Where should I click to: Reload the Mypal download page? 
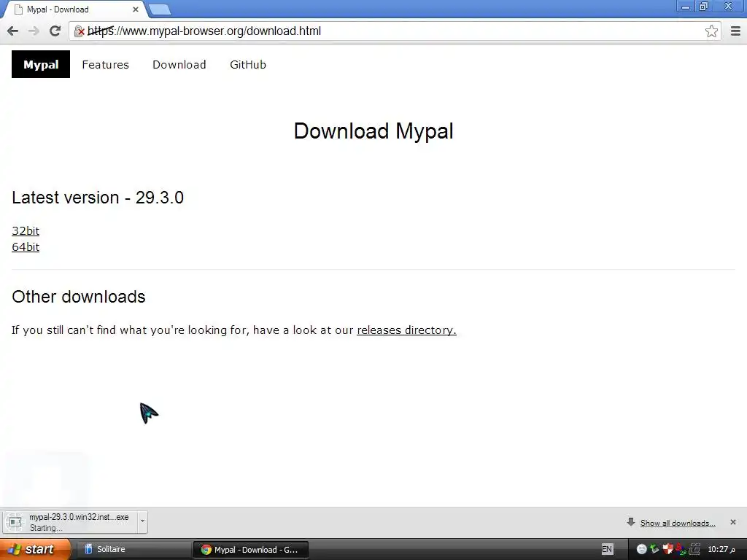click(55, 31)
